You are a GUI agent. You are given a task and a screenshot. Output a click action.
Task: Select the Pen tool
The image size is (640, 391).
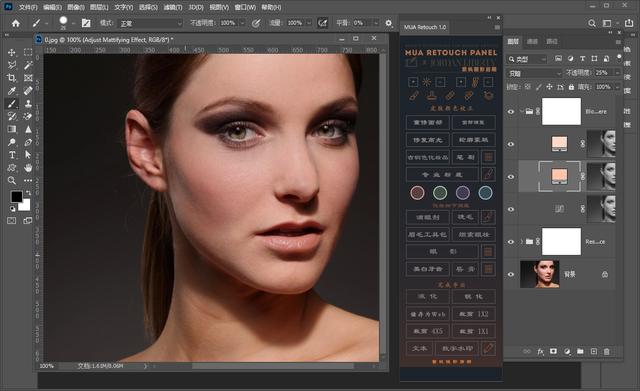28,142
